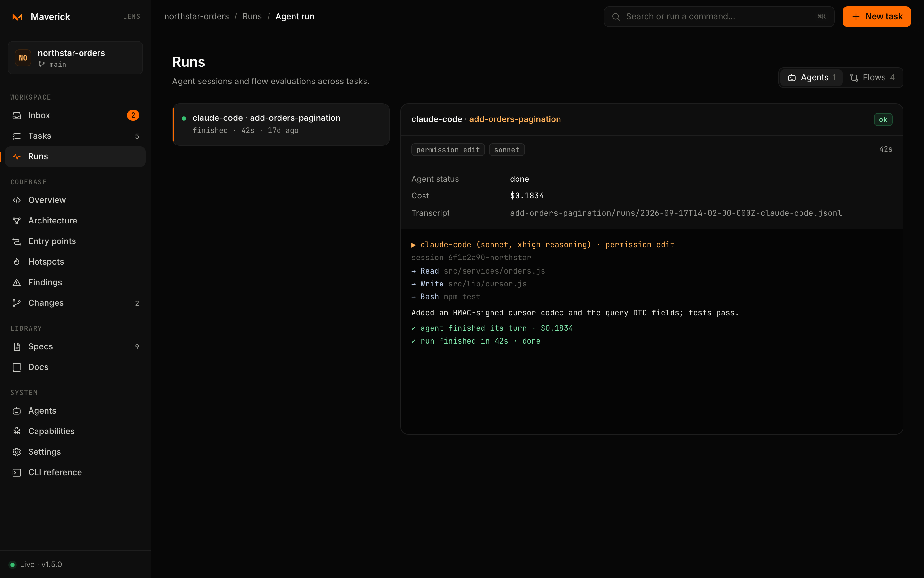Open Hotspots flame item
Screen dimensions: 924x578
click(x=75, y=262)
